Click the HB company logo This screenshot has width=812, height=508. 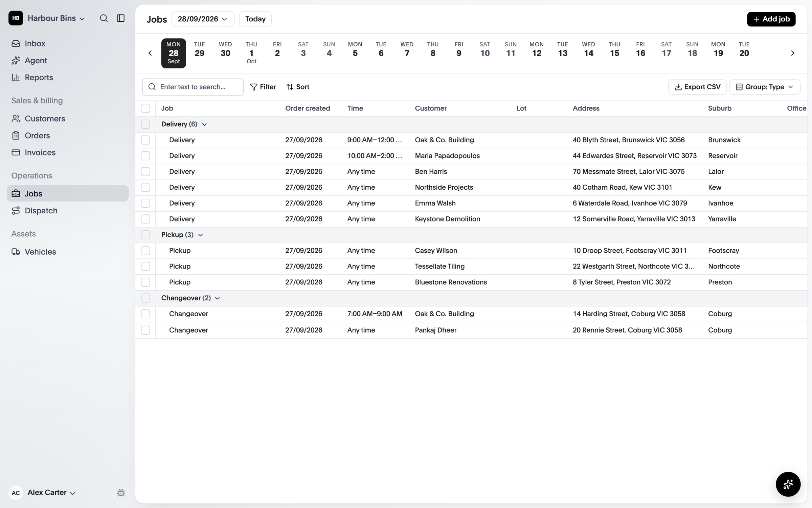[16, 18]
